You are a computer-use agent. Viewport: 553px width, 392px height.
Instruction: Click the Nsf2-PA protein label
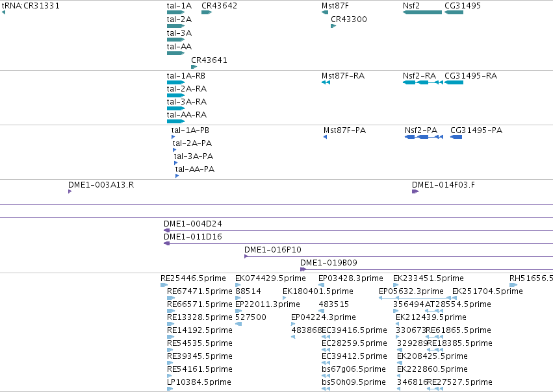point(421,130)
